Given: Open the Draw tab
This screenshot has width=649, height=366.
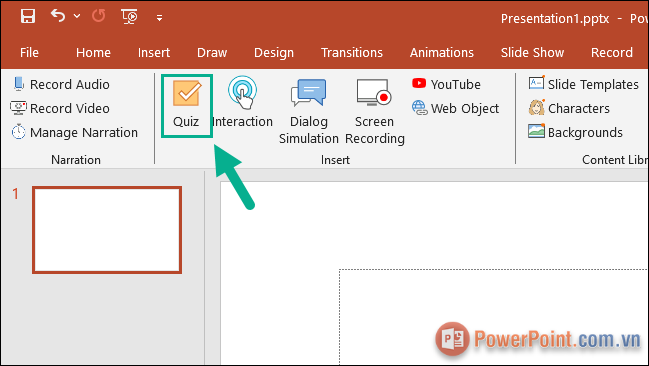Looking at the screenshot, I should point(212,53).
